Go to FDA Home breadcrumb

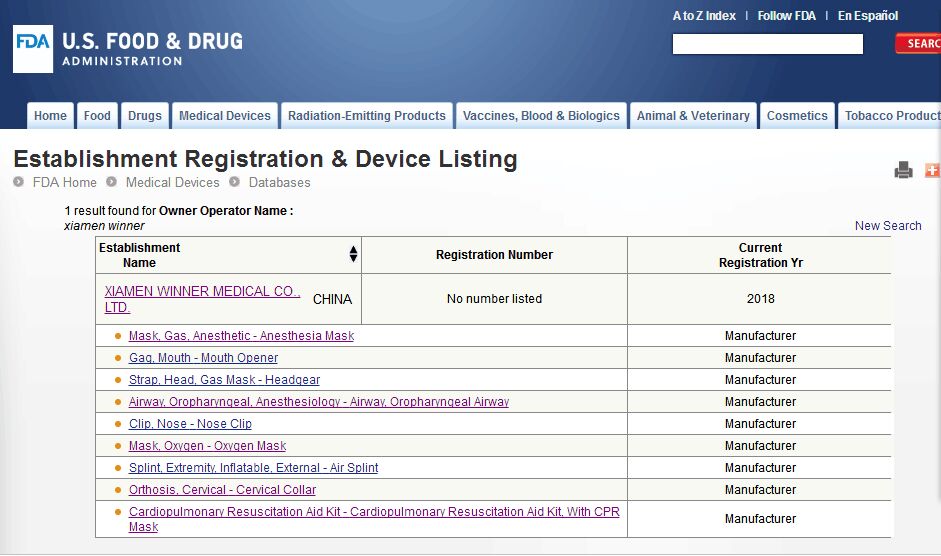pos(64,183)
